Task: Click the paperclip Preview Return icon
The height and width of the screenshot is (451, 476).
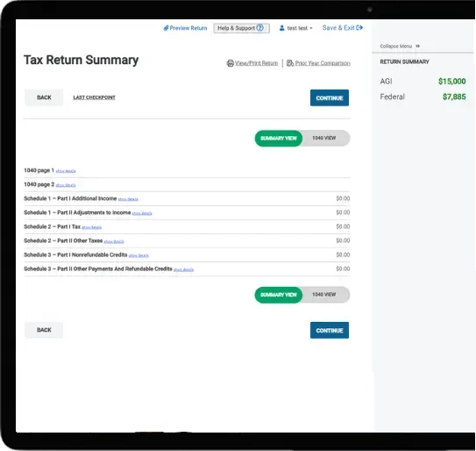Action: pyautogui.click(x=166, y=28)
